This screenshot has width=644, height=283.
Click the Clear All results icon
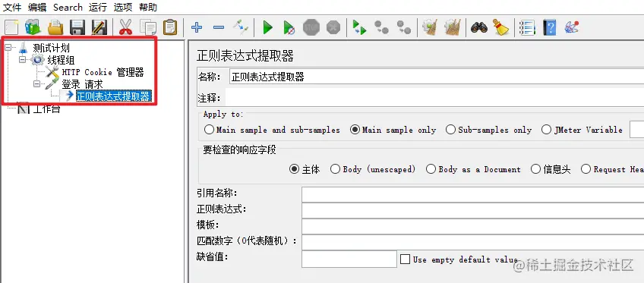point(453,27)
